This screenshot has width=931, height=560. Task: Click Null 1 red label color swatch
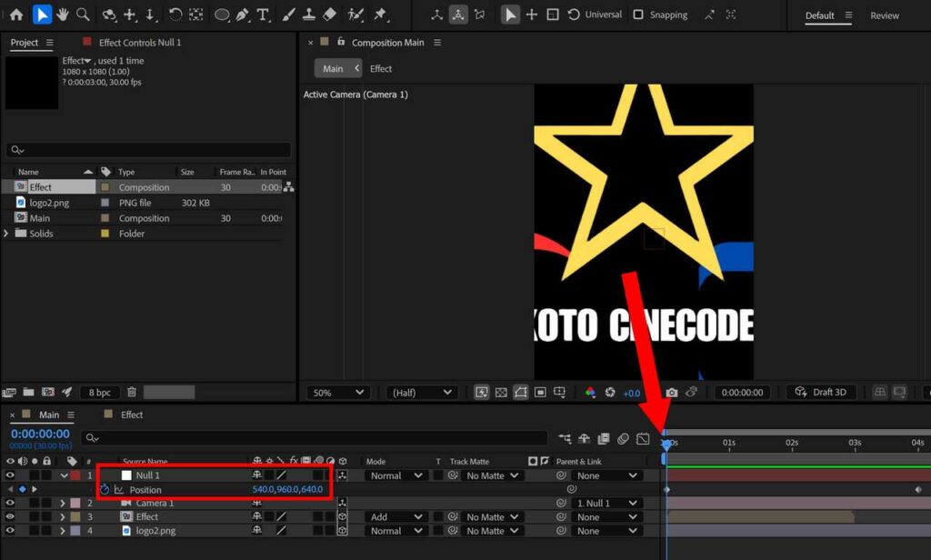click(x=75, y=475)
